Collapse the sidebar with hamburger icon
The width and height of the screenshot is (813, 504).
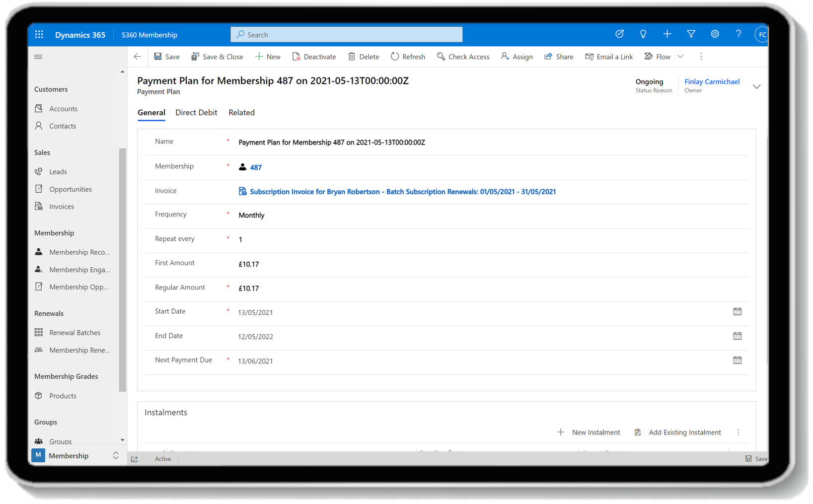(x=38, y=57)
